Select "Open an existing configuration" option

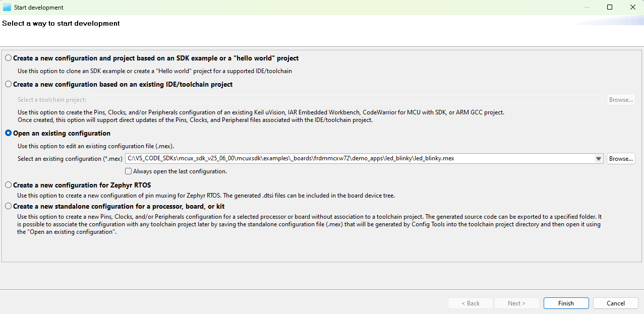click(x=8, y=133)
